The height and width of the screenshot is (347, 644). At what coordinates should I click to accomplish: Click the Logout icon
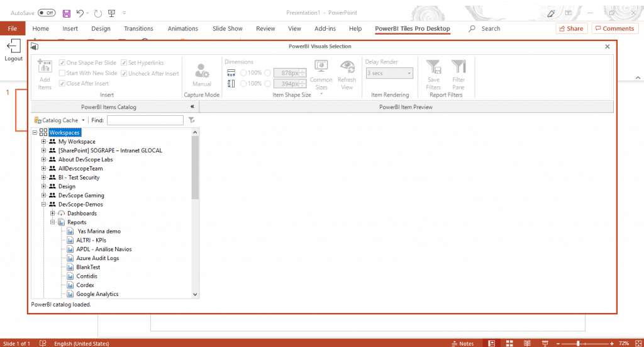14,45
